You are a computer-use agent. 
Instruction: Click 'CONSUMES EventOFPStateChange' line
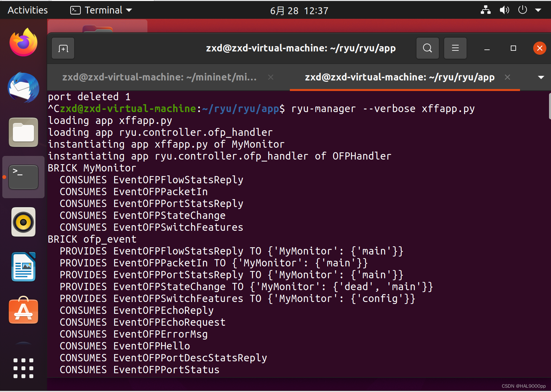143,215
